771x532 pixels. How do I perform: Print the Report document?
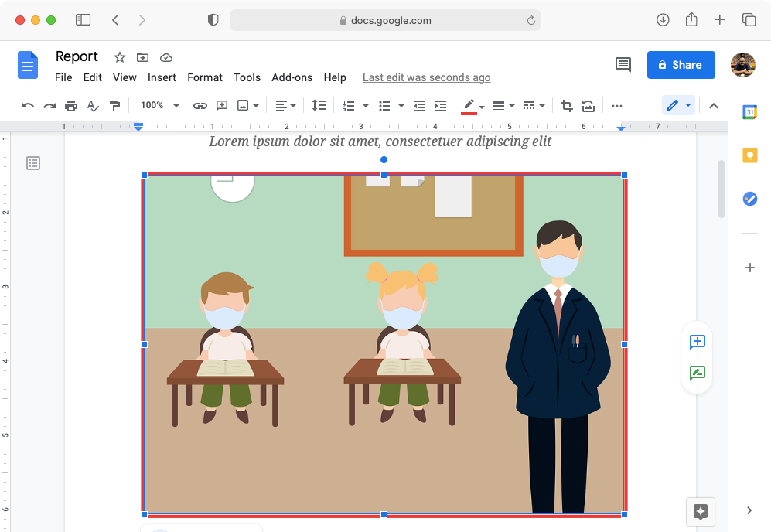point(70,105)
